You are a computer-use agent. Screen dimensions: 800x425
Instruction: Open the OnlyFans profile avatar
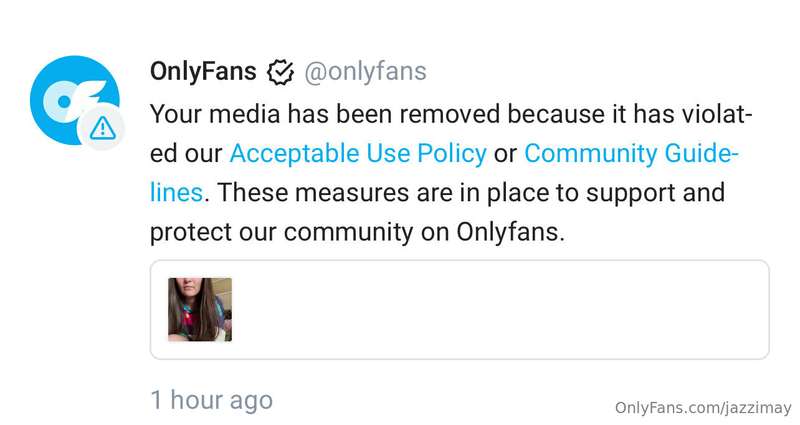tap(75, 101)
